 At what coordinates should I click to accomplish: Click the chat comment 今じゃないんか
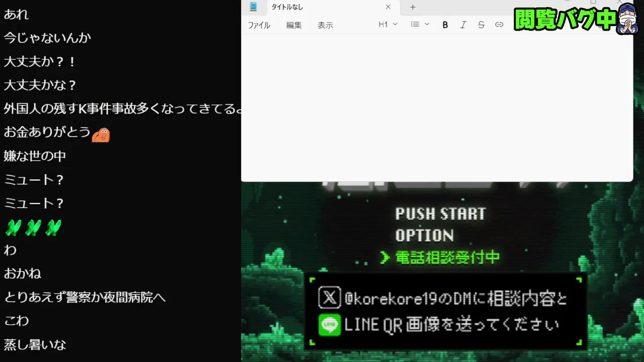(x=47, y=38)
